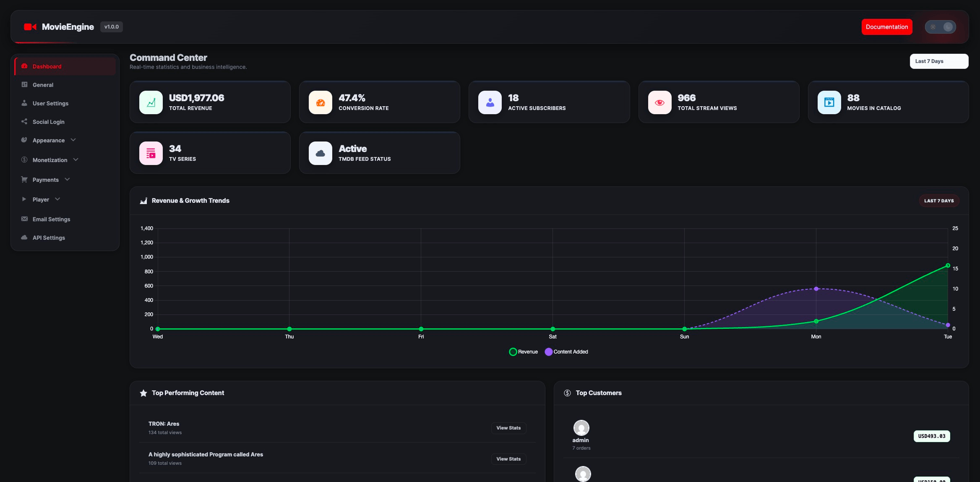
Task: Click the Monday Content Added data point
Action: click(x=816, y=289)
